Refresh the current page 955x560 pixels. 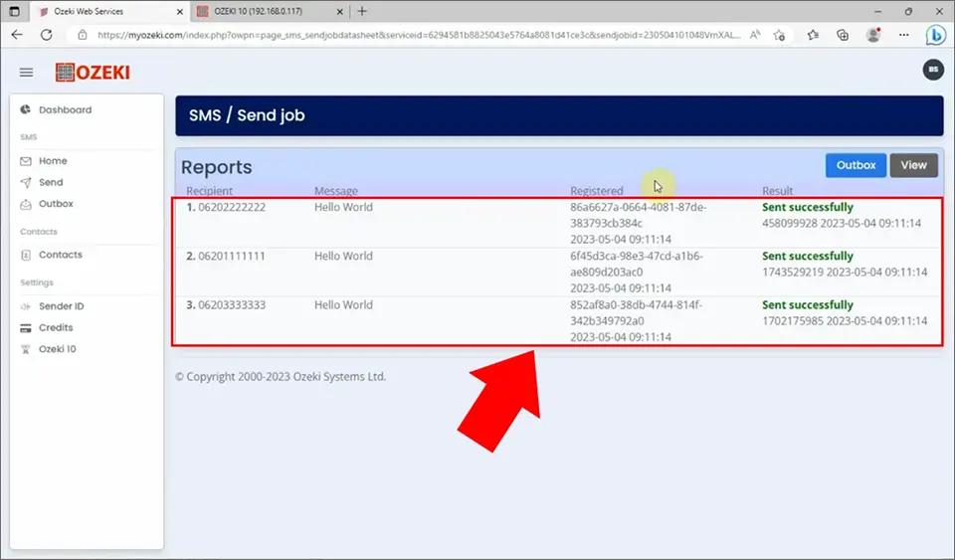[46, 34]
